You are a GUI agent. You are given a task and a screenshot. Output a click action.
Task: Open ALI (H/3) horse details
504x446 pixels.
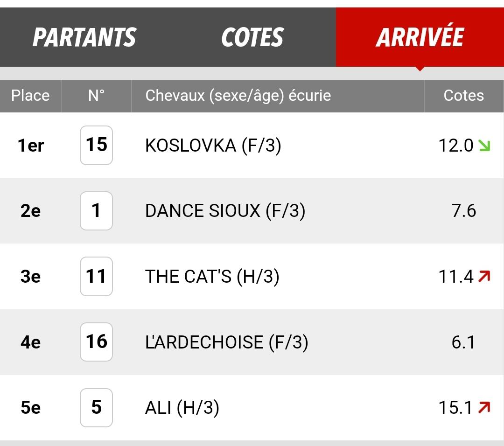[182, 408]
